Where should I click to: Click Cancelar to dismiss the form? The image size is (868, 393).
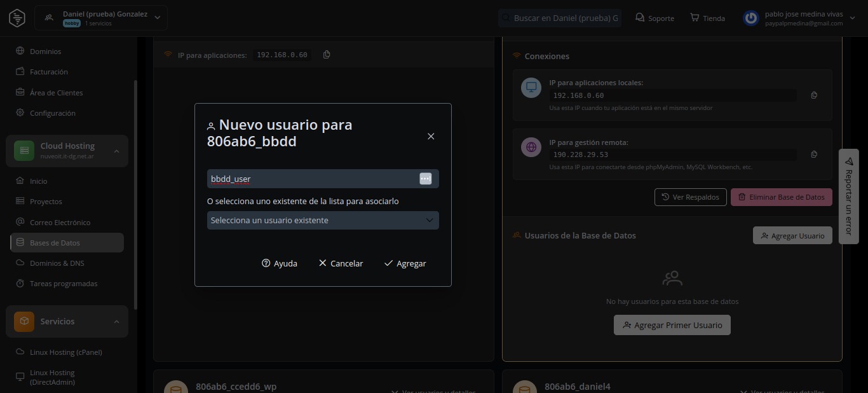(x=341, y=263)
